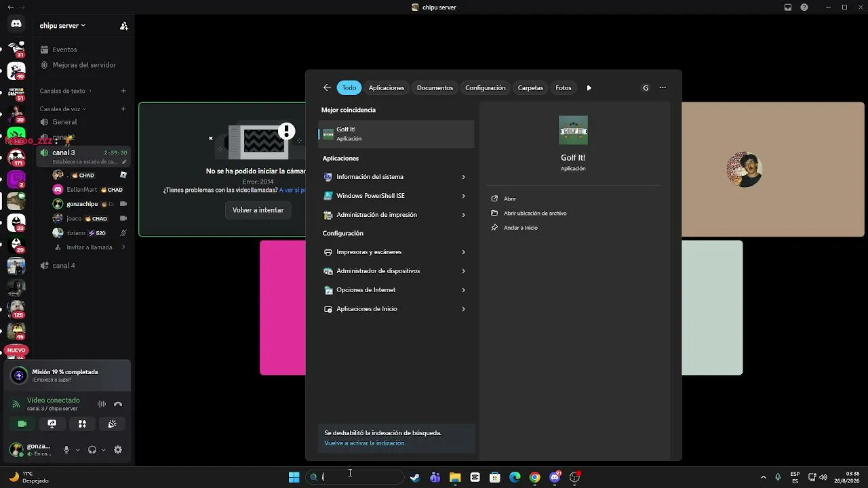Screen dimensions: 868x488
Task: Open search panel more options ellipsis
Action: (x=663, y=87)
